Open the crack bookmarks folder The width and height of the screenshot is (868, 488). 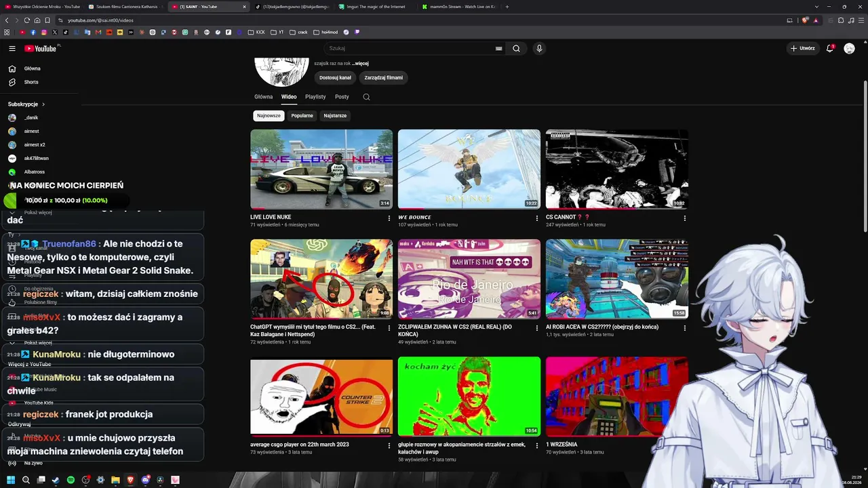[x=298, y=32]
